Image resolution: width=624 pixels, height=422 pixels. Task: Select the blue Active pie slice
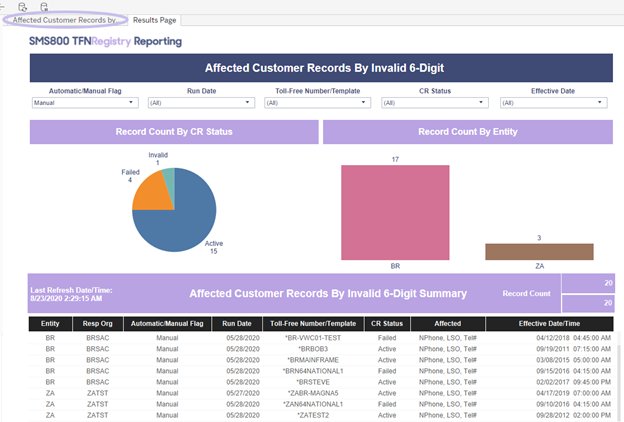click(187, 223)
